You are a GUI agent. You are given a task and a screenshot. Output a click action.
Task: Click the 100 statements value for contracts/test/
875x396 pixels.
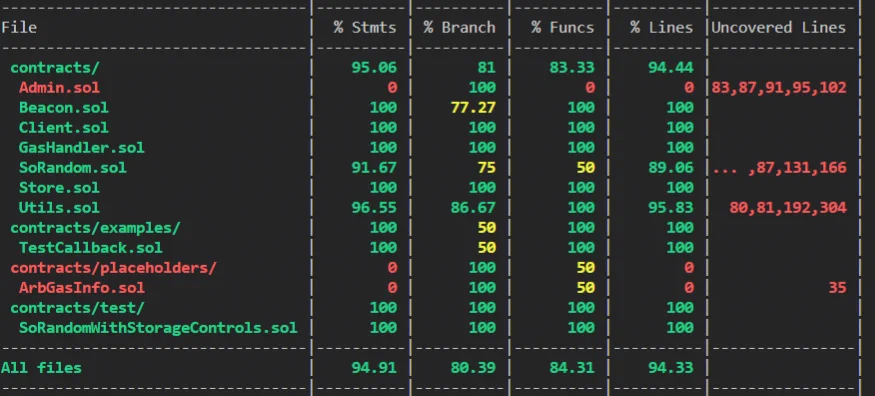coord(383,308)
